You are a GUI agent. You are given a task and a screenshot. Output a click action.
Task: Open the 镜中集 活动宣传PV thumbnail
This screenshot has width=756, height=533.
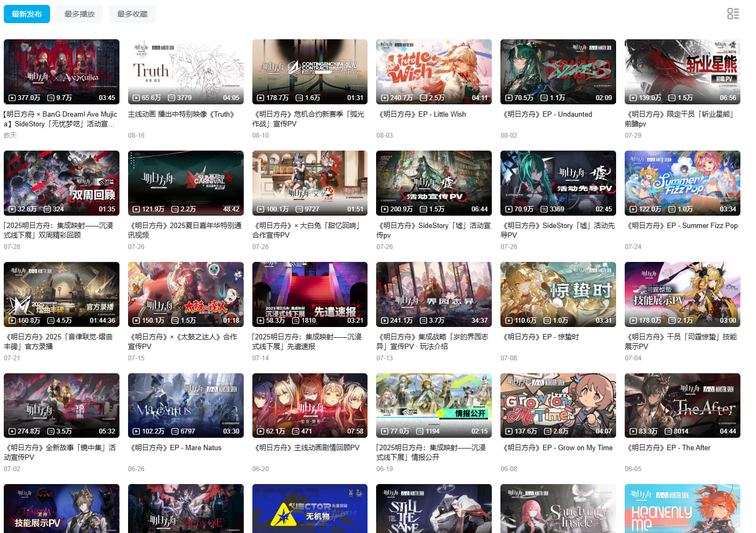coord(61,406)
